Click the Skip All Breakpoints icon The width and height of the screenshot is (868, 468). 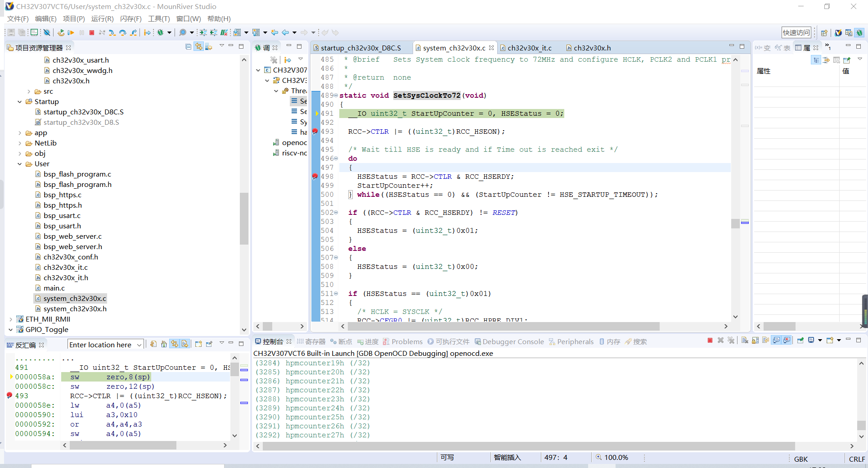coord(47,32)
